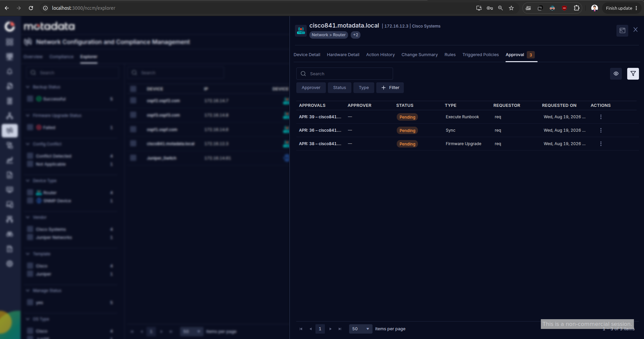Open the device terminal icon in panel header
The height and width of the screenshot is (339, 644).
click(622, 31)
